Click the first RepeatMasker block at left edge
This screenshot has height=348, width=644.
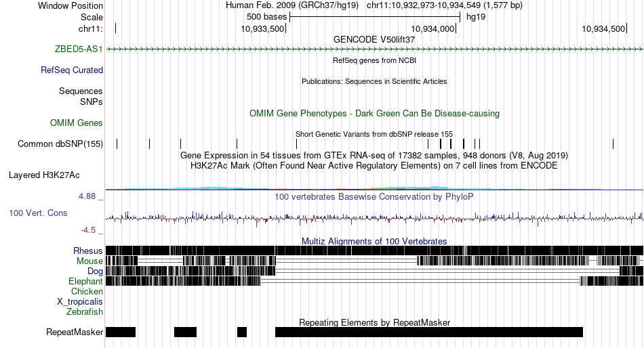[x=121, y=332]
